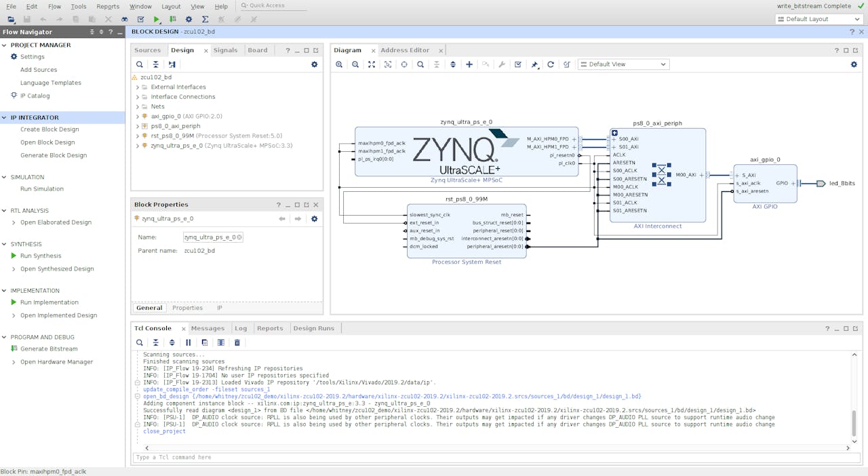
Task: Open the Design Runs tab
Action: (313, 328)
